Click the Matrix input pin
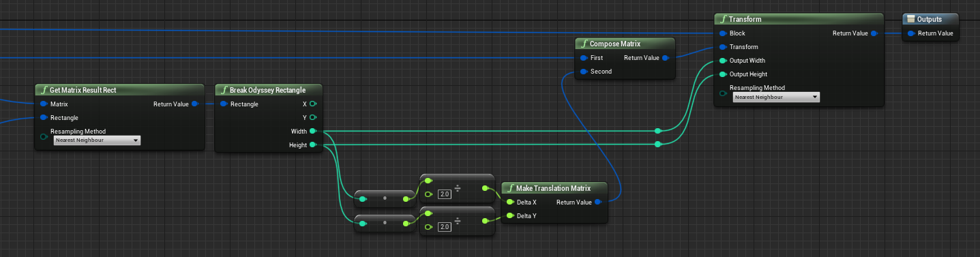The image size is (980, 257). pos(44,104)
